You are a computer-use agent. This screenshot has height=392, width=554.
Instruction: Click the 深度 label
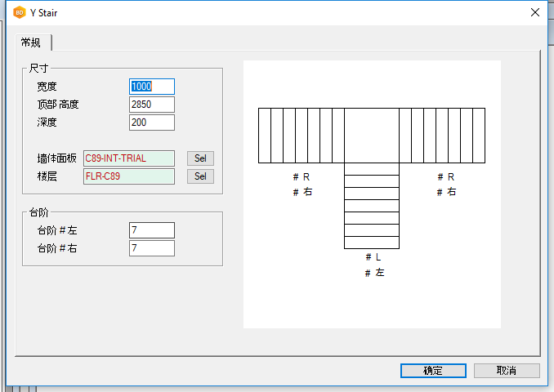[x=47, y=122]
